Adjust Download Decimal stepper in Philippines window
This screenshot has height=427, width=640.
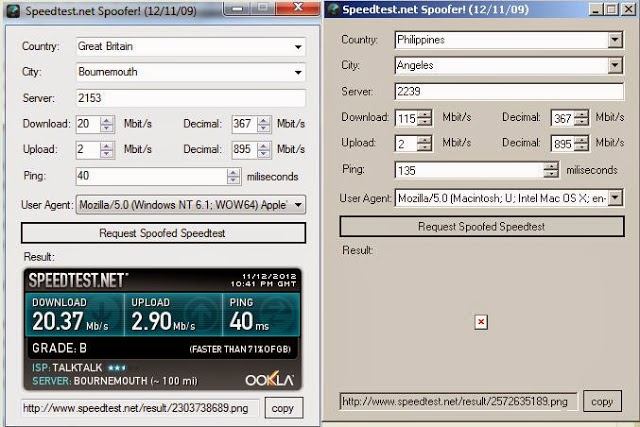click(x=581, y=118)
